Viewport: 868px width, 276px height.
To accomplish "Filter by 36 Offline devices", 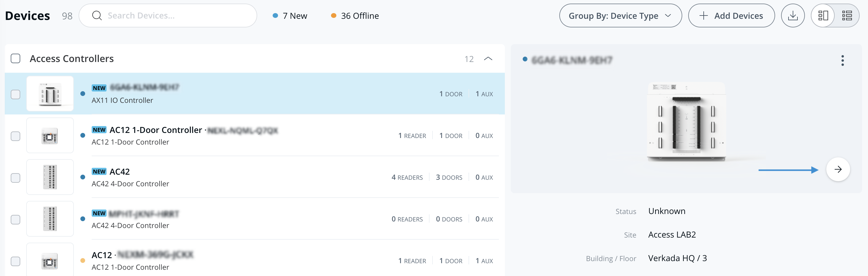I will 355,15.
